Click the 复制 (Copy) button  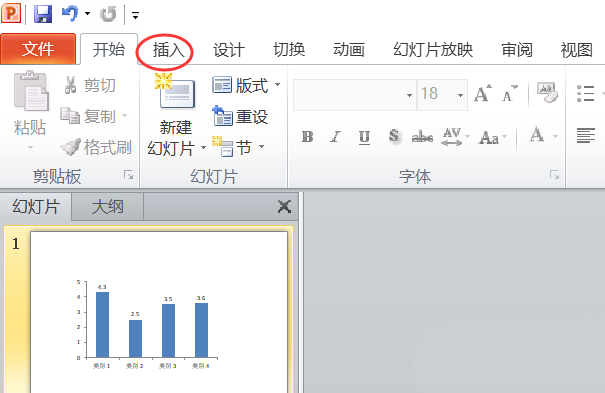coord(88,116)
